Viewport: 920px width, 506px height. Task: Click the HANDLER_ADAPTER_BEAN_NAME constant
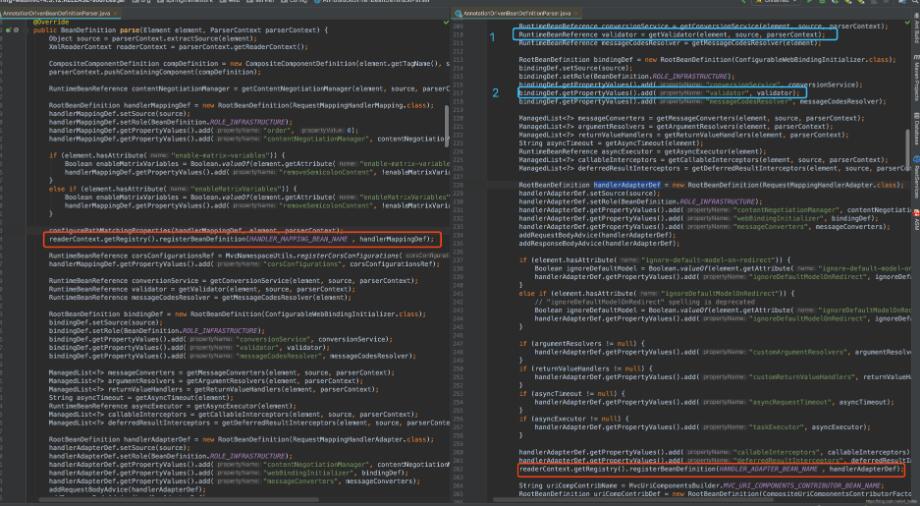[x=770, y=468]
